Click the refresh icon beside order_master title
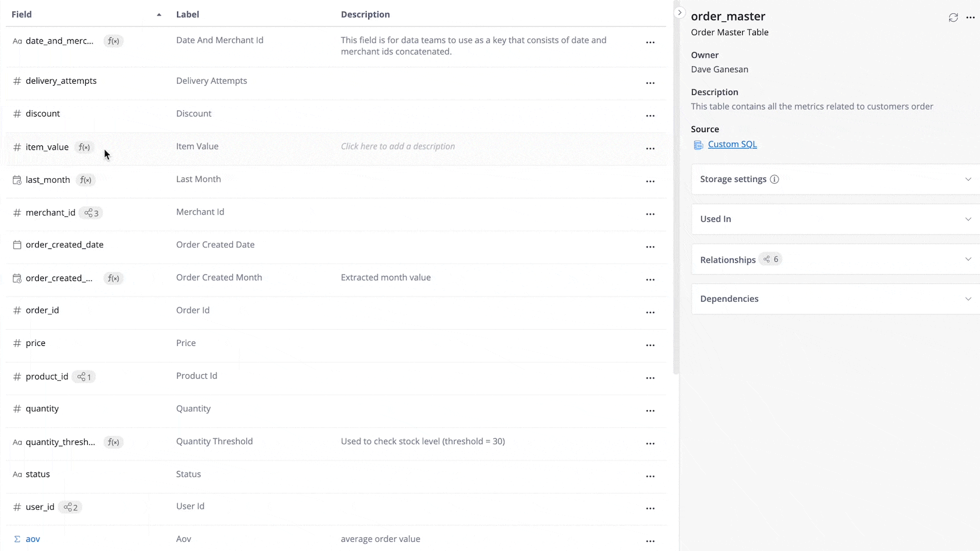980x551 pixels. click(x=953, y=18)
